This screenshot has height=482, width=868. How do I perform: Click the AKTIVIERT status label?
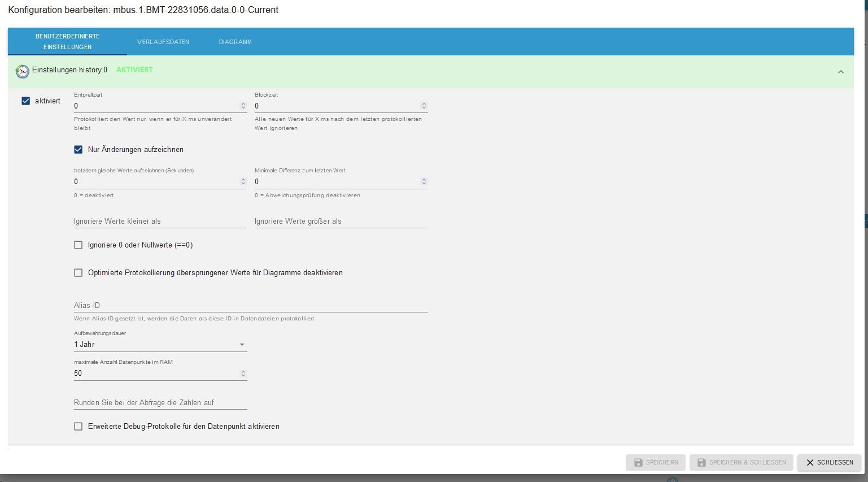click(134, 70)
